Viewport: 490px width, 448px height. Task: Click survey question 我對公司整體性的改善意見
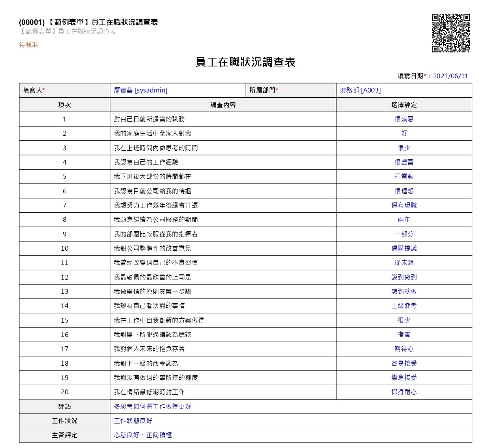point(153,248)
